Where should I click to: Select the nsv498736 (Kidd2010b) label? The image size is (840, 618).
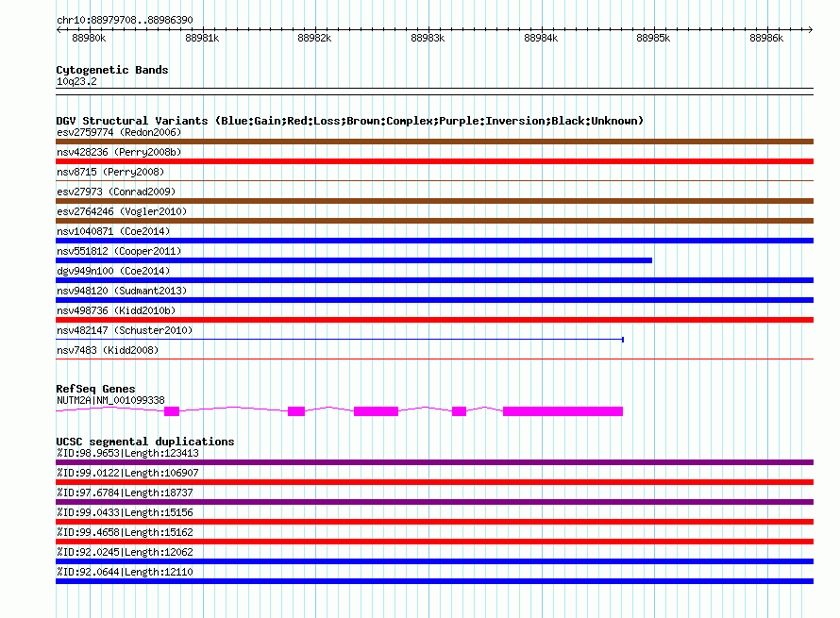coord(116,310)
